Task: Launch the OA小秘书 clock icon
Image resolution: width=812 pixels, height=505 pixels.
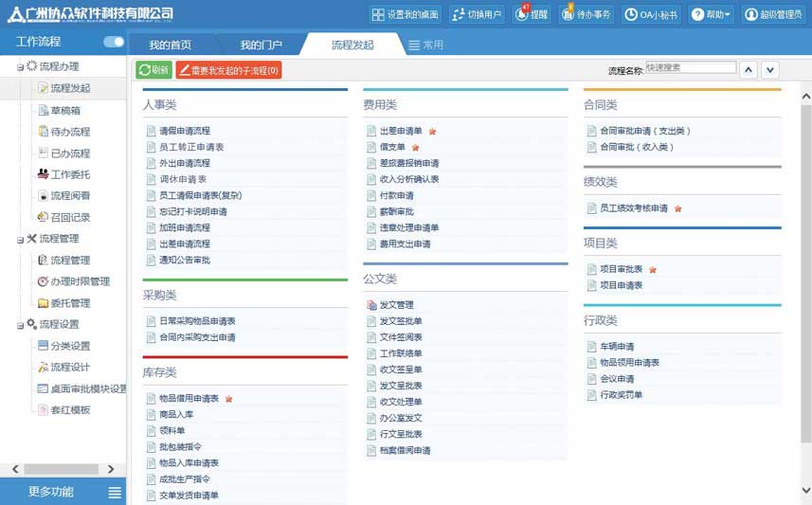Action: [630, 14]
